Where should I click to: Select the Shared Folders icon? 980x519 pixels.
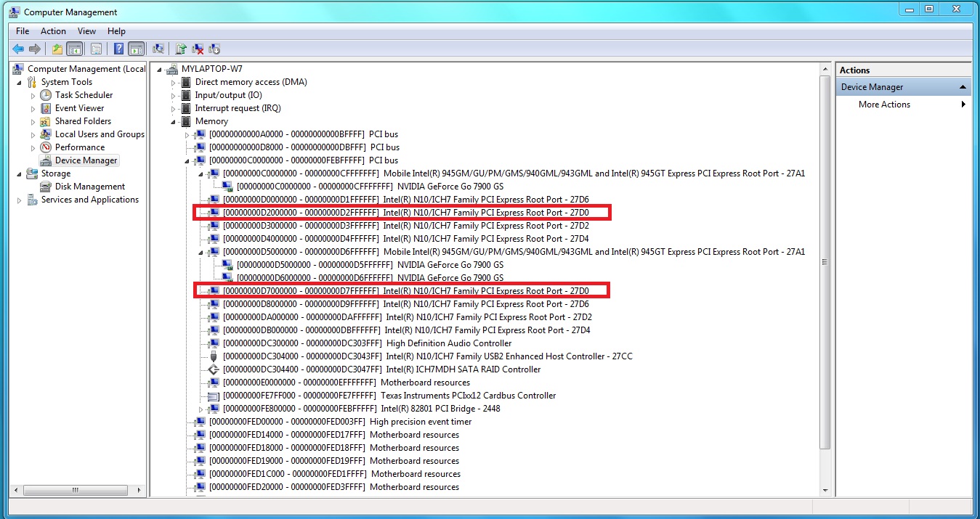click(x=46, y=121)
